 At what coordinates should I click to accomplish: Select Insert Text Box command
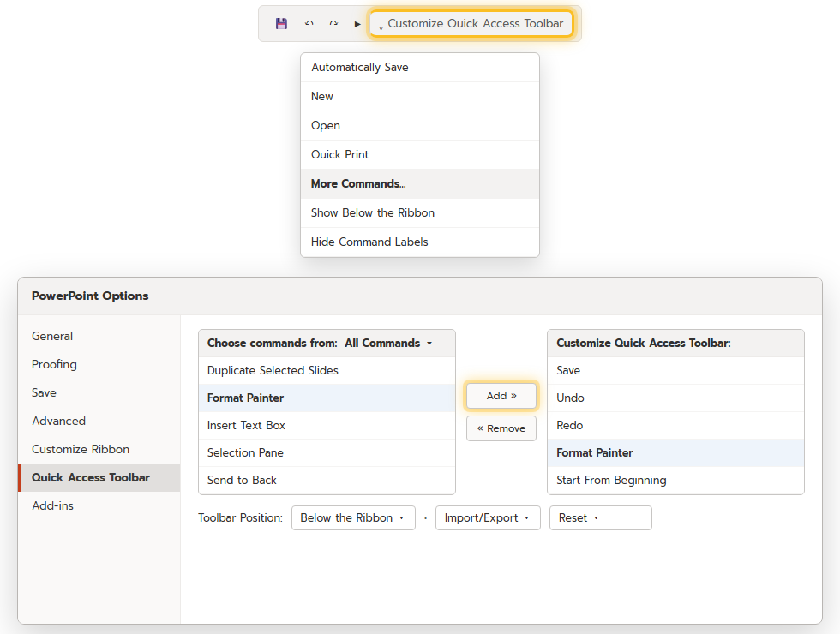tap(327, 425)
